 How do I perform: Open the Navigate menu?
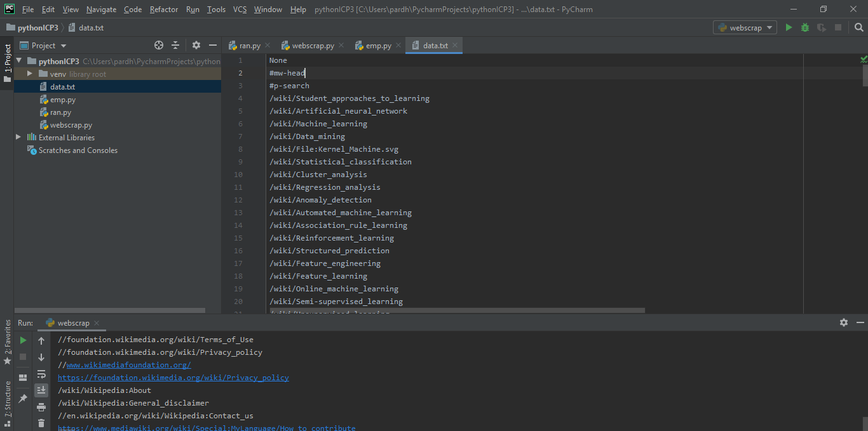(101, 10)
